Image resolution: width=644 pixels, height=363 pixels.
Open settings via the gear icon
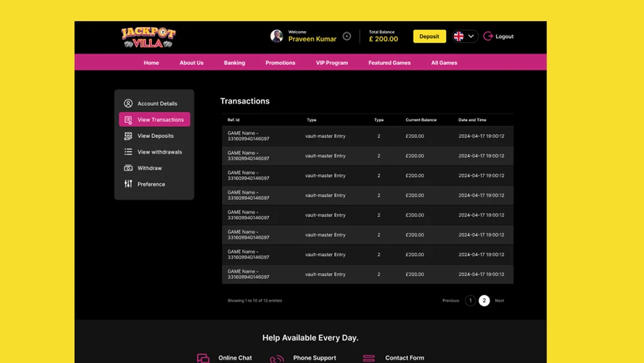[347, 36]
